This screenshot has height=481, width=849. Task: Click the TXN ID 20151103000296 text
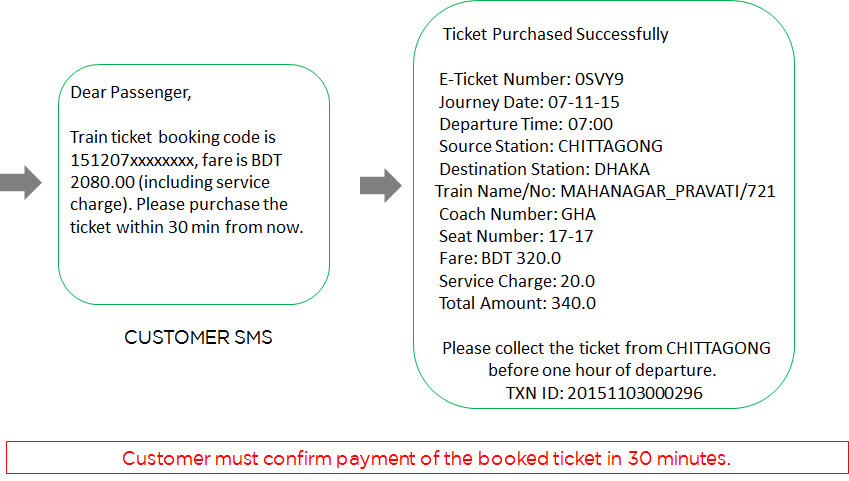point(604,393)
